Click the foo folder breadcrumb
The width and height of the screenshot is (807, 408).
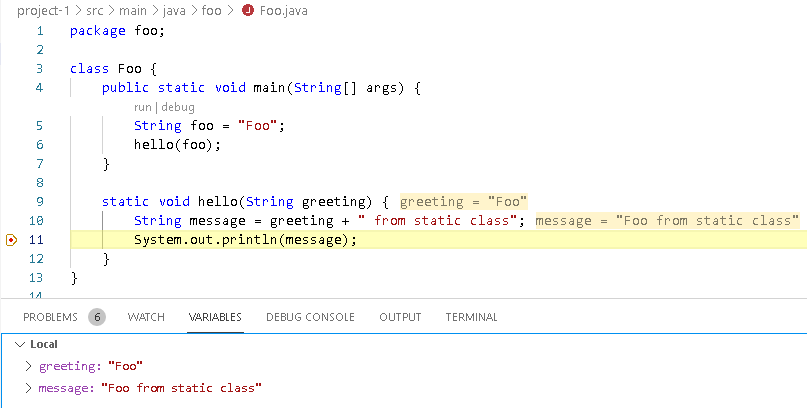pyautogui.click(x=212, y=10)
